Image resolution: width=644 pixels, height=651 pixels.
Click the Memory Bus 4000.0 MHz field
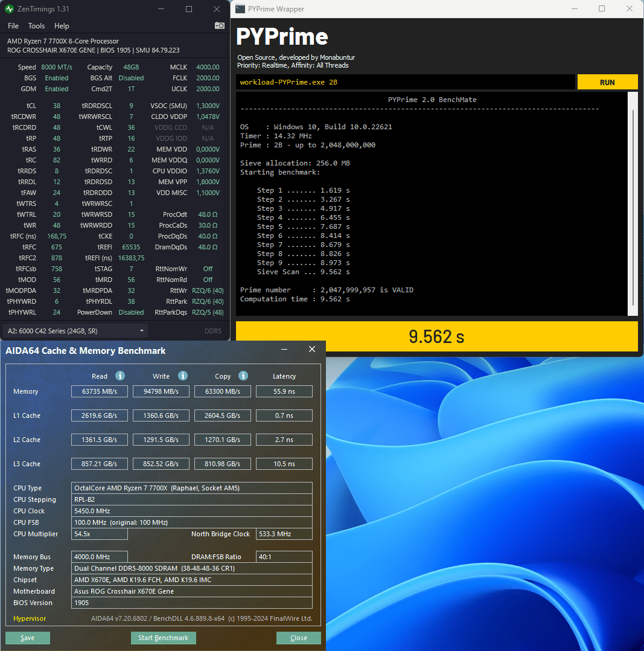(x=100, y=557)
